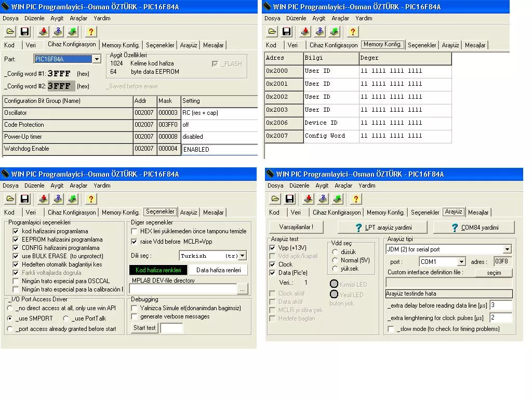The image size is (532, 399).
Task: Open LPT arayüz yardimi help button
Action: [x=382, y=228]
